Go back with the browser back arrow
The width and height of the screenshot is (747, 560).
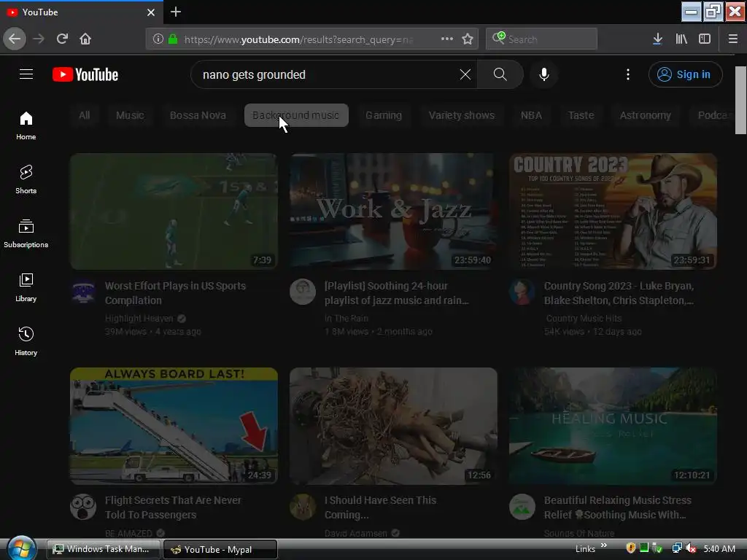tap(15, 39)
